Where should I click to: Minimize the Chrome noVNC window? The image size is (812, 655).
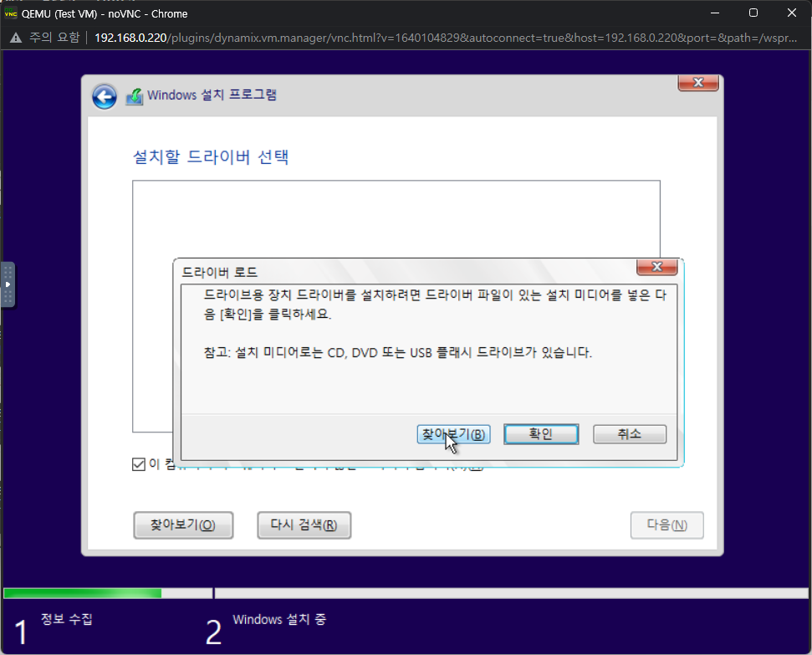715,13
